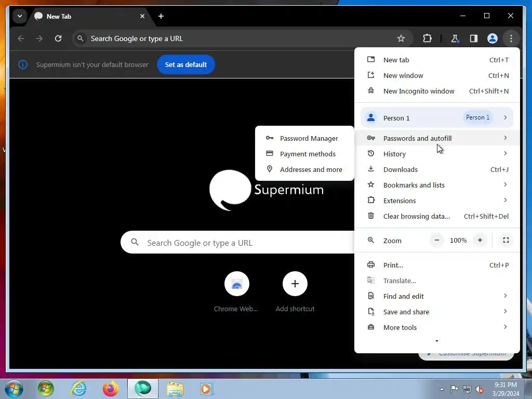Screen dimensions: 532x399
Task: Click the History clock icon
Action: click(x=371, y=153)
